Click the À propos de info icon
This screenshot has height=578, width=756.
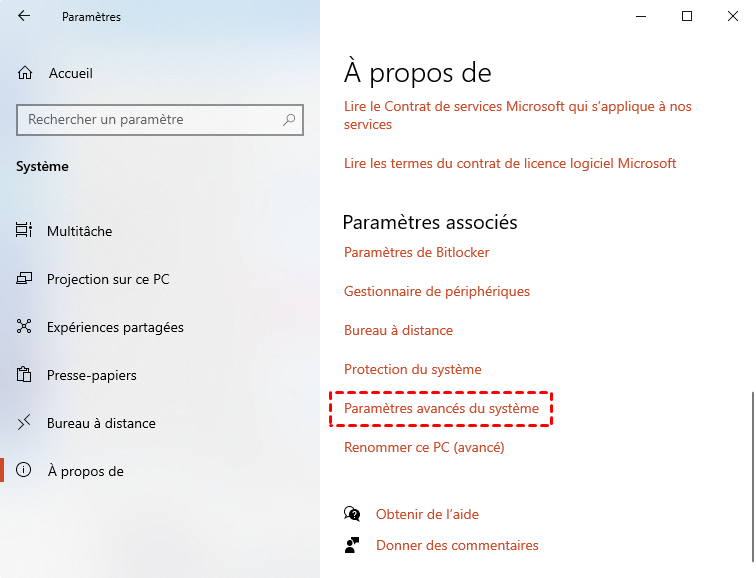coord(24,470)
